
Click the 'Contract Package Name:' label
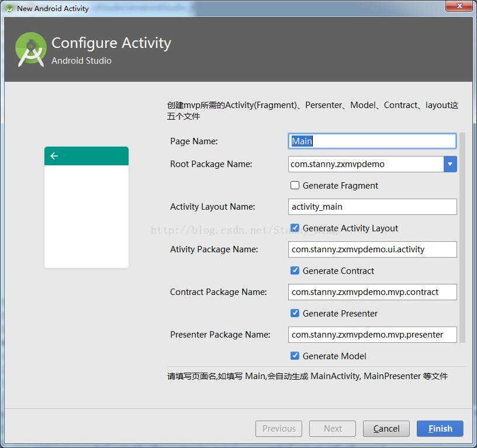pyautogui.click(x=219, y=292)
